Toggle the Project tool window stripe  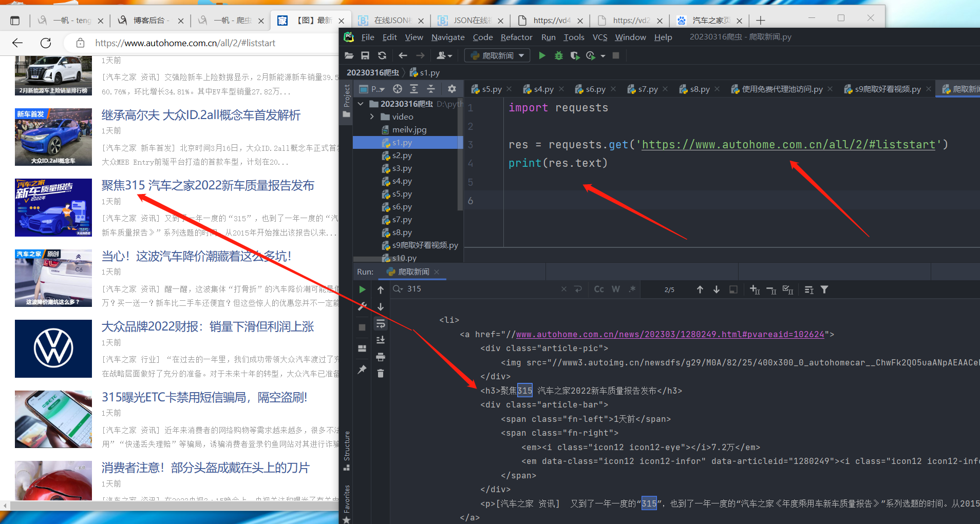coord(347,101)
